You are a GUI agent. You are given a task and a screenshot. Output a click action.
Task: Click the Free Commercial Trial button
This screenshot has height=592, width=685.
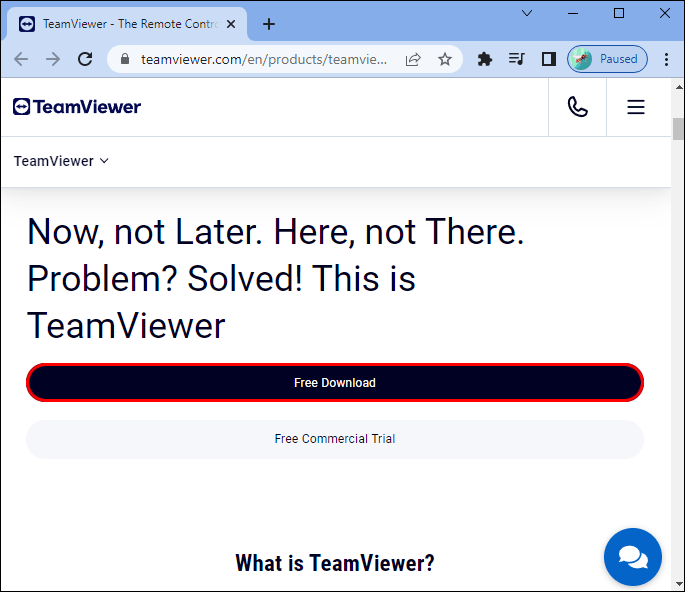click(x=335, y=439)
